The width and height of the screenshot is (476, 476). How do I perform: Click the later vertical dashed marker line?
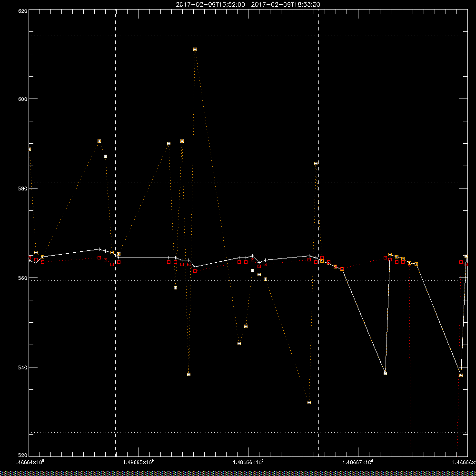click(318, 232)
